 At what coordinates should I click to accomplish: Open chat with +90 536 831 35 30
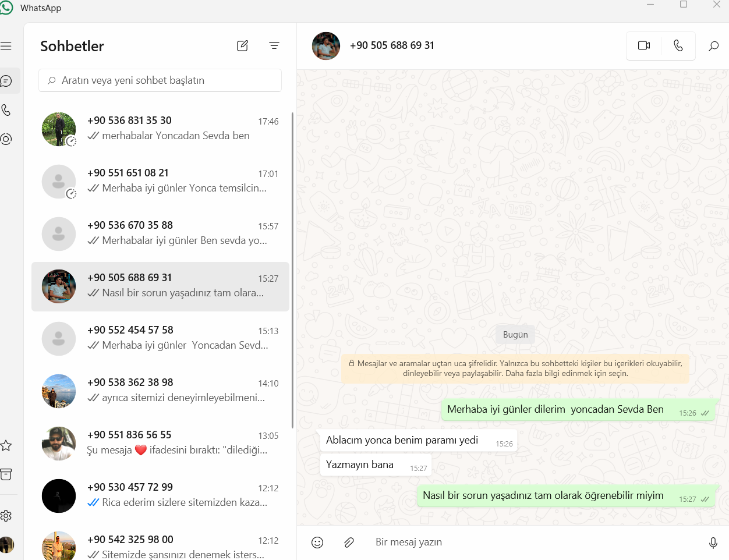click(160, 129)
